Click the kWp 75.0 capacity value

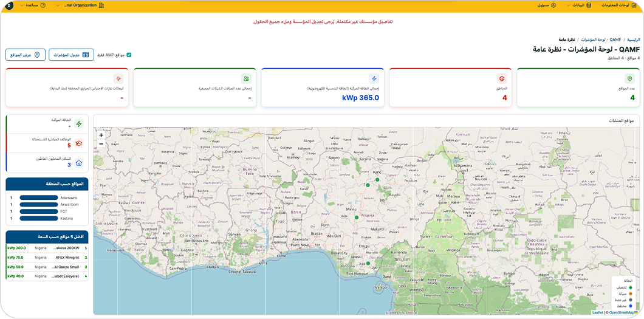[16, 258]
